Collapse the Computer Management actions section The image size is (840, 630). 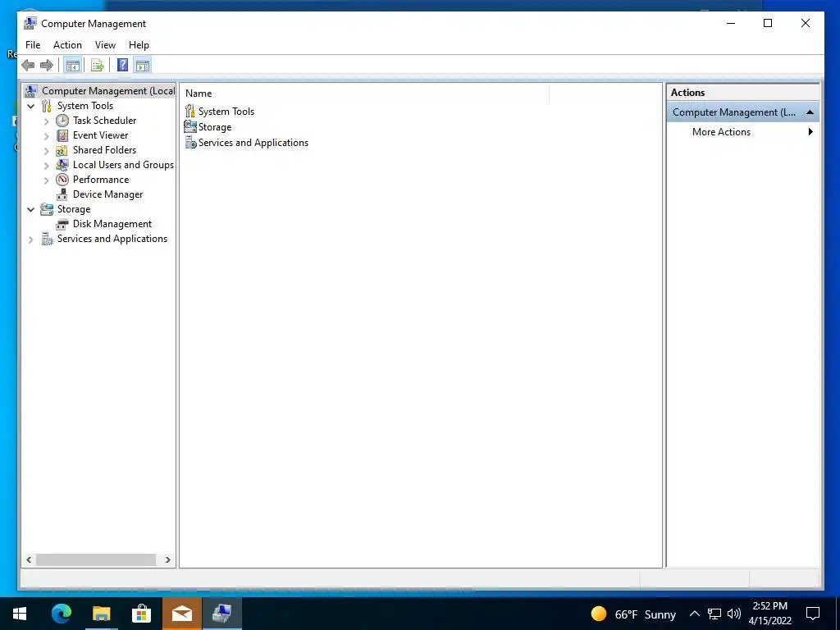810,112
